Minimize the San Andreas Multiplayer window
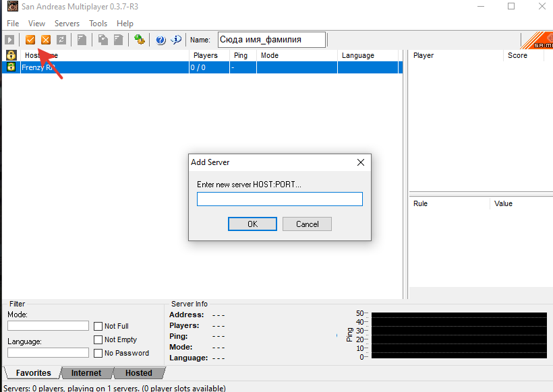The image size is (553, 392). 481,6
